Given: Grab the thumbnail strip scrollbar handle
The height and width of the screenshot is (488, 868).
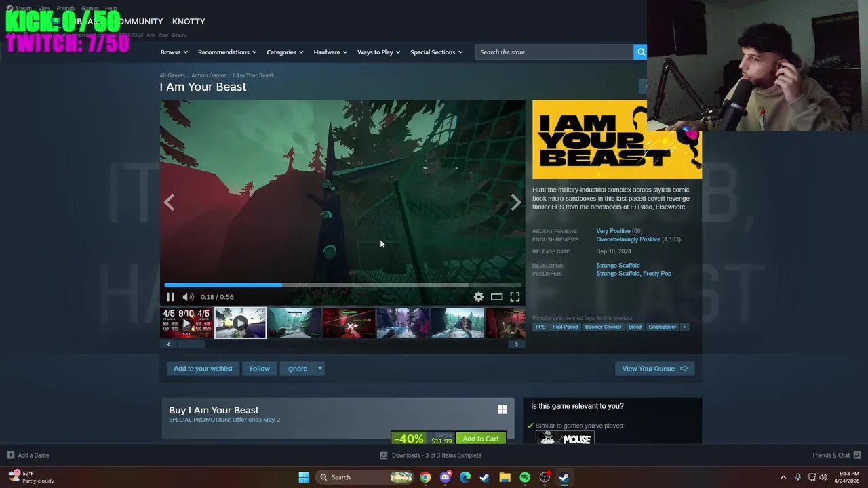Looking at the screenshot, I should 191,344.
